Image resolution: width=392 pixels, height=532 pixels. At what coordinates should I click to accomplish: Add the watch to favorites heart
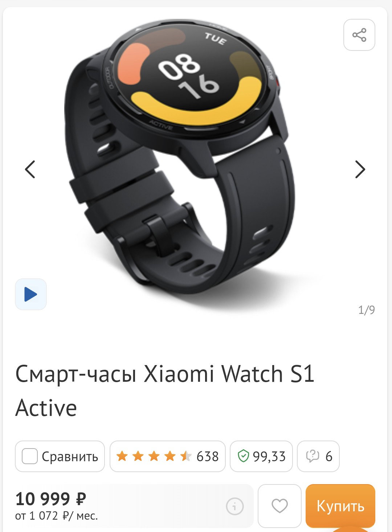[x=279, y=506]
